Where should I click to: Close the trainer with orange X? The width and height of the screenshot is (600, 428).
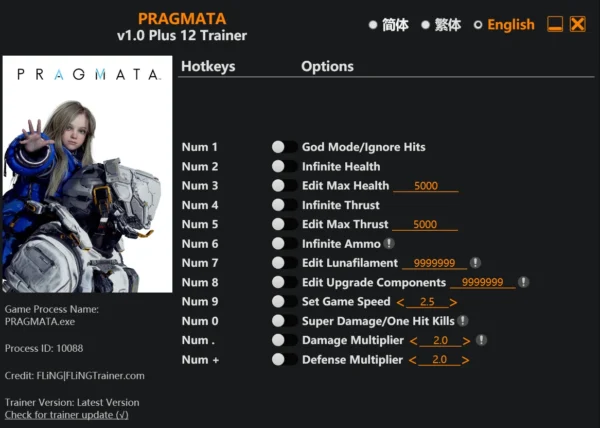point(578,25)
